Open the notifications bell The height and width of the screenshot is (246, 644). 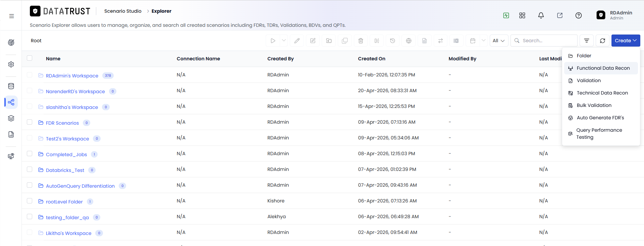(541, 15)
